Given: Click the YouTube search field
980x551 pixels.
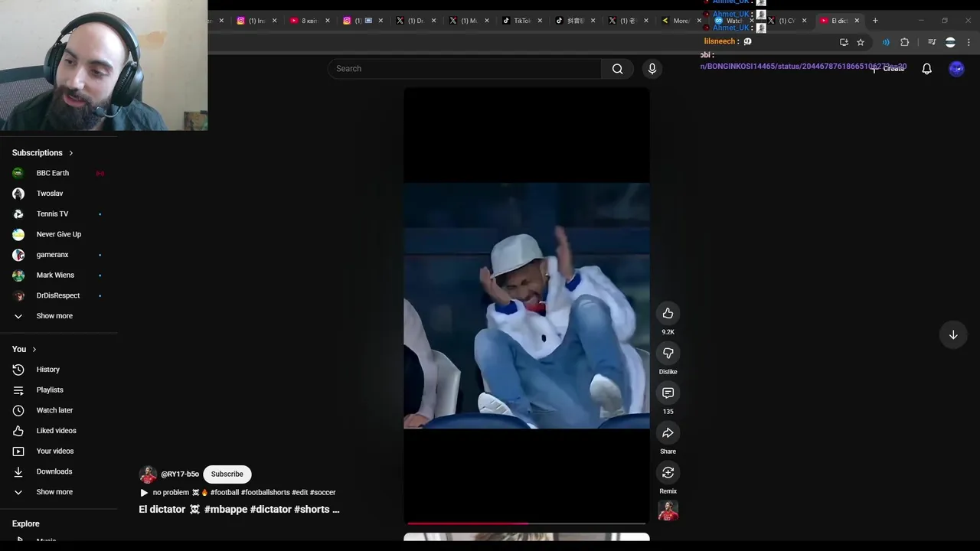Looking at the screenshot, I should point(465,69).
